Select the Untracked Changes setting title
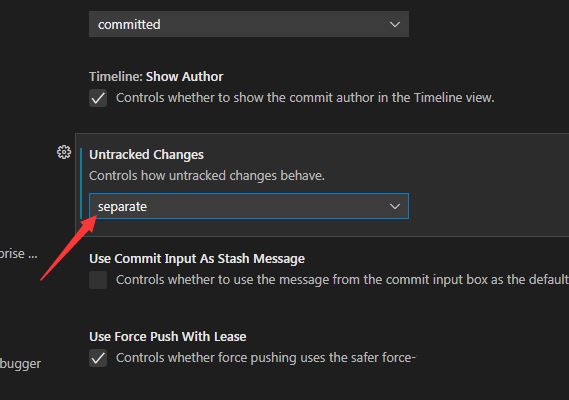Image resolution: width=569 pixels, height=400 pixels. (x=146, y=155)
